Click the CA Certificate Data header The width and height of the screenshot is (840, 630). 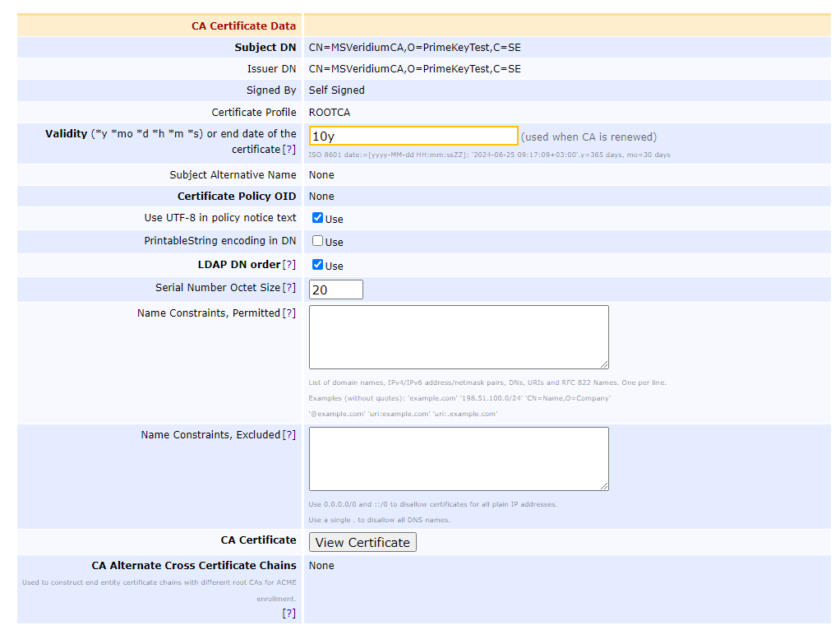[x=243, y=26]
